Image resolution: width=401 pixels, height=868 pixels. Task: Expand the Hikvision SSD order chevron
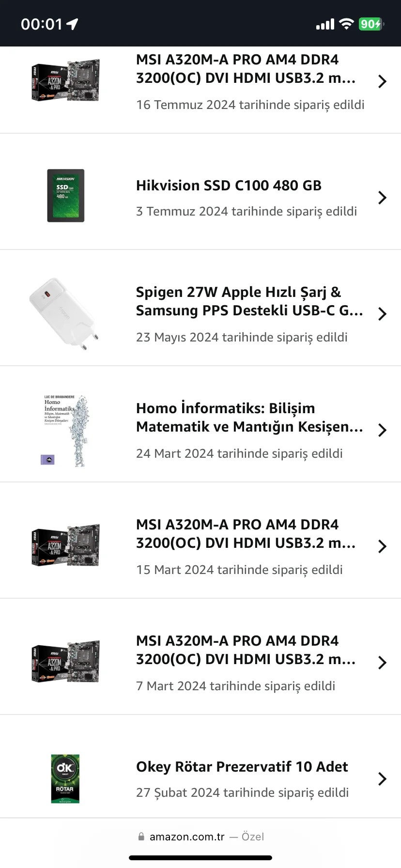[x=382, y=198]
